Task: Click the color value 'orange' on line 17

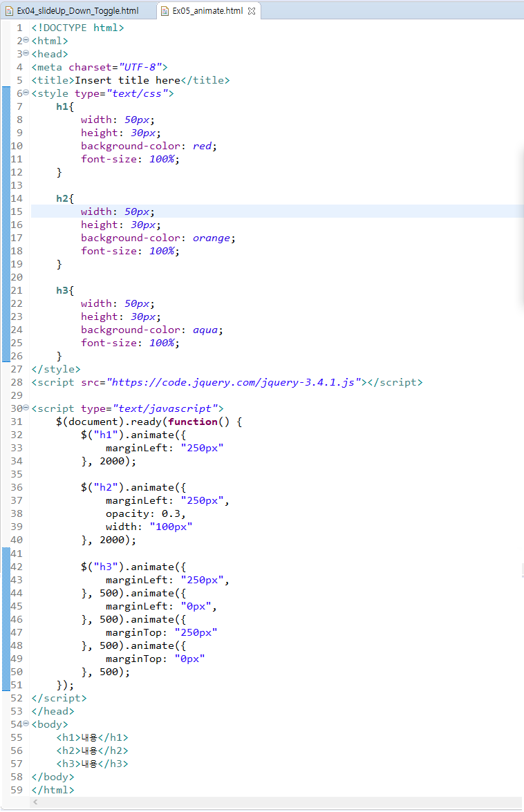Action: (x=212, y=238)
